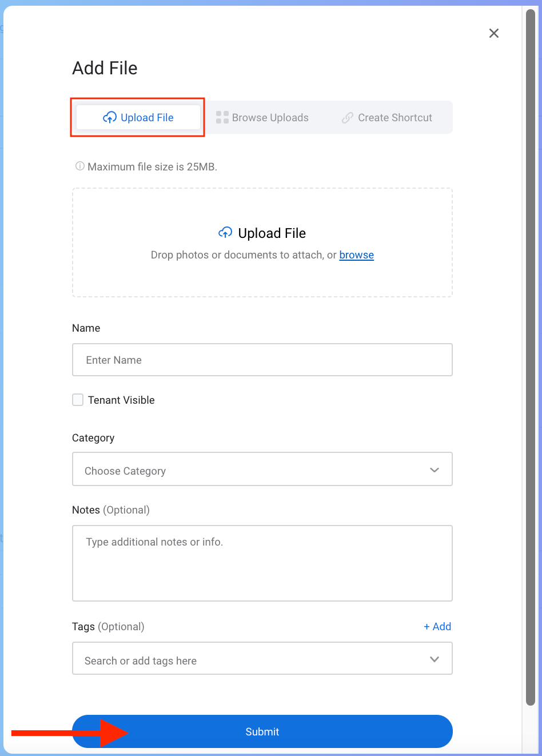Switch to the Create Shortcut tab
Viewport: 542px width, 756px height.
[387, 117]
